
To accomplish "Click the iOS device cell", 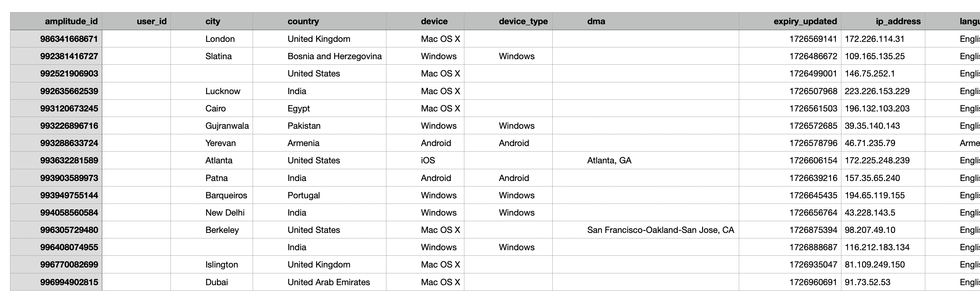I will point(425,160).
